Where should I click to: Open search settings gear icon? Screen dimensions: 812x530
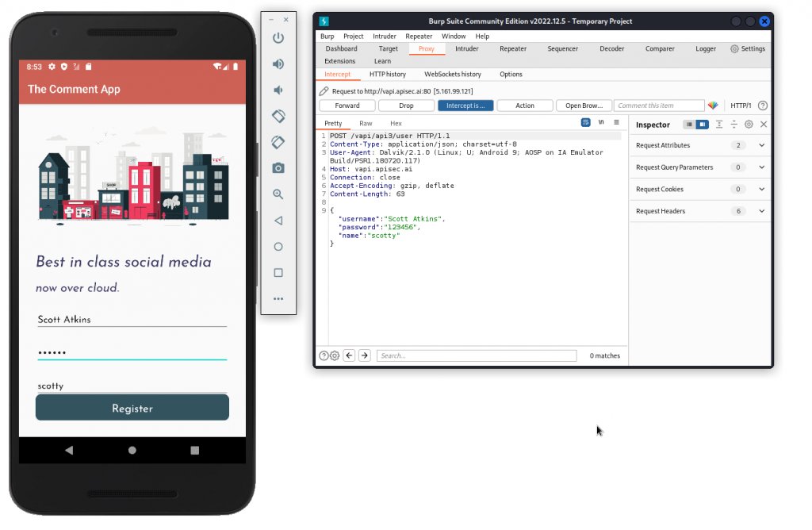[x=335, y=355]
